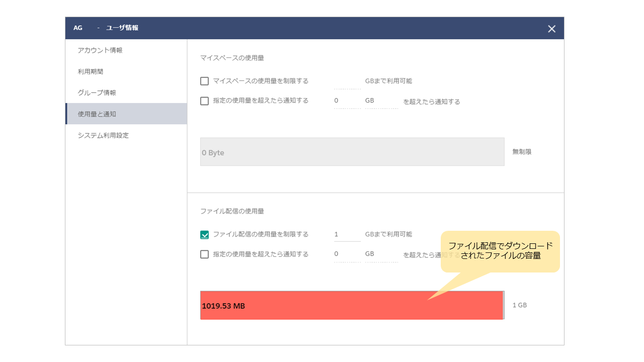Click the empty マイスペース GB limit field
Viewport: 644px width, 362px height.
347,81
